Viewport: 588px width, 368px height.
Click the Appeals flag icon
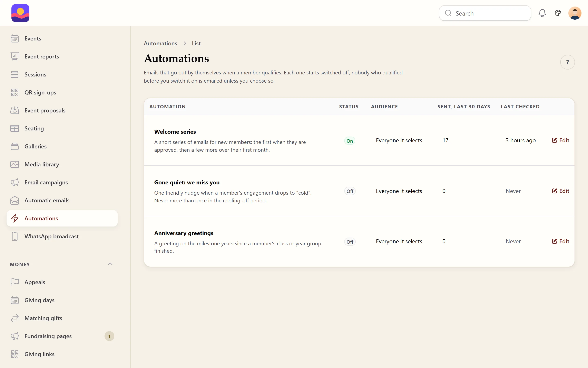(x=14, y=282)
